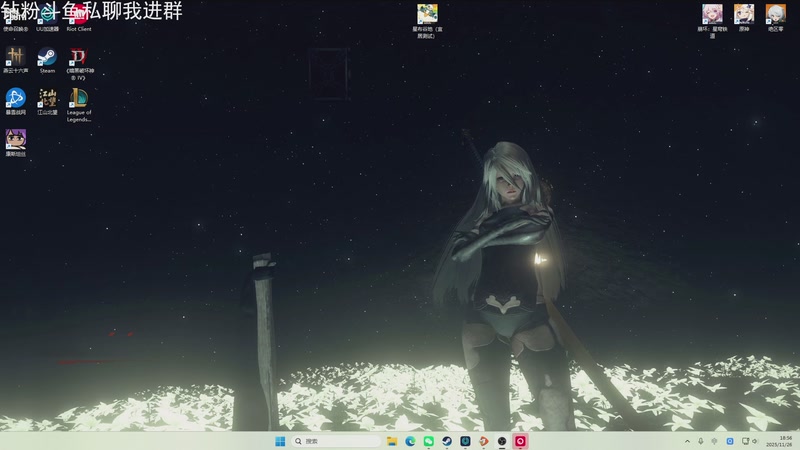Viewport: 800px width, 450px height.
Task: Select the UU加速器 desktop shortcut
Action: [x=47, y=19]
